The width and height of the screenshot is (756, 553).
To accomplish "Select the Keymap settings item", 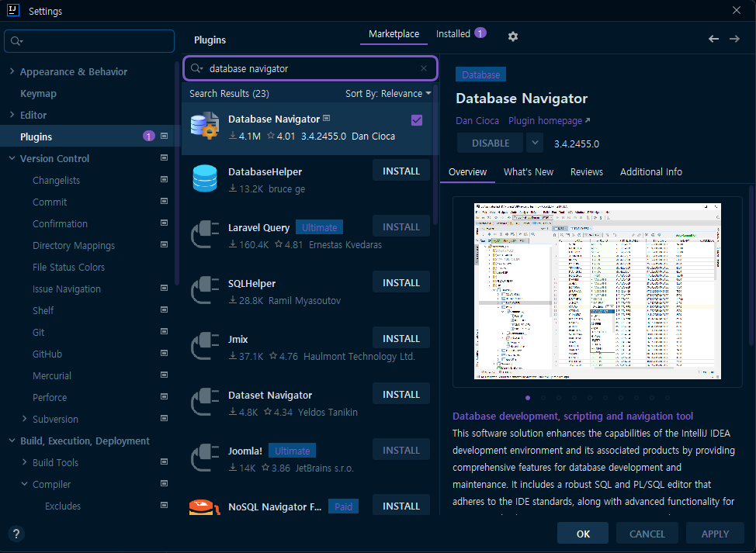I will [38, 93].
